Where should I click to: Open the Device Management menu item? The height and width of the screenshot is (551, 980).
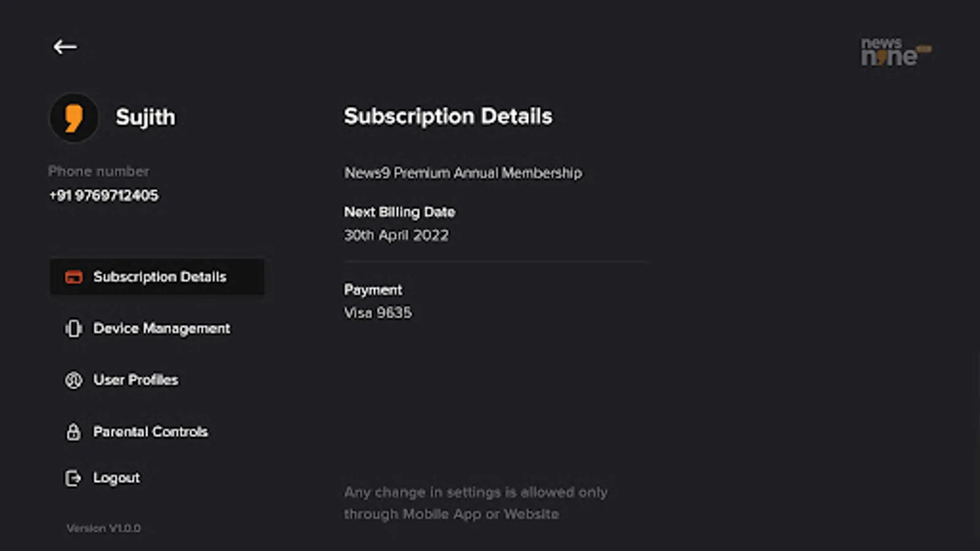(x=157, y=329)
